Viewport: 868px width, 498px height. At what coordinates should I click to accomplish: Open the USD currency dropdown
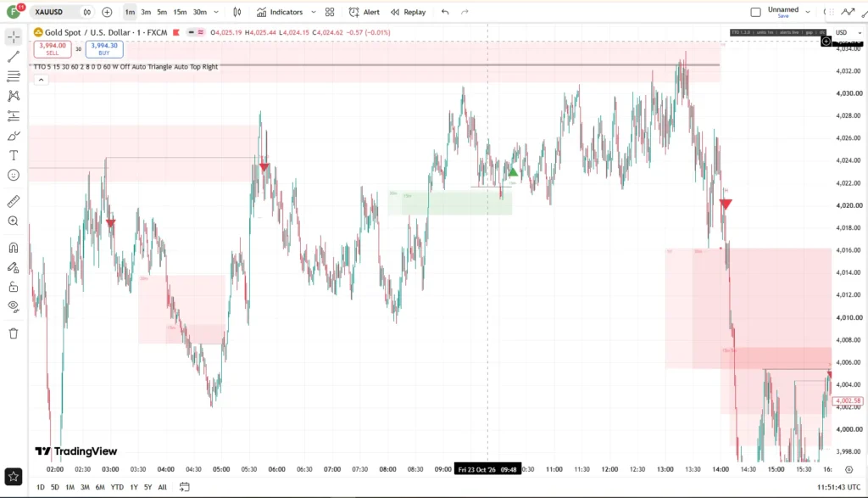[848, 32]
